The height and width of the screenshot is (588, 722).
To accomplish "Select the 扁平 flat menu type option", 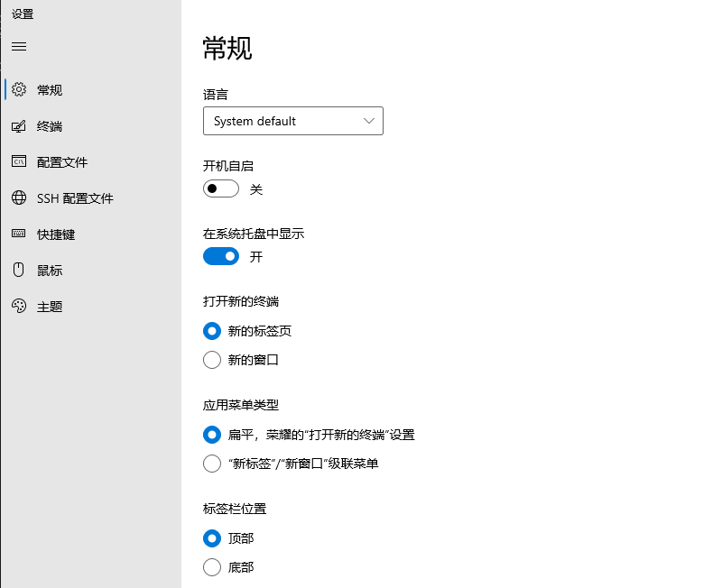I will [212, 435].
